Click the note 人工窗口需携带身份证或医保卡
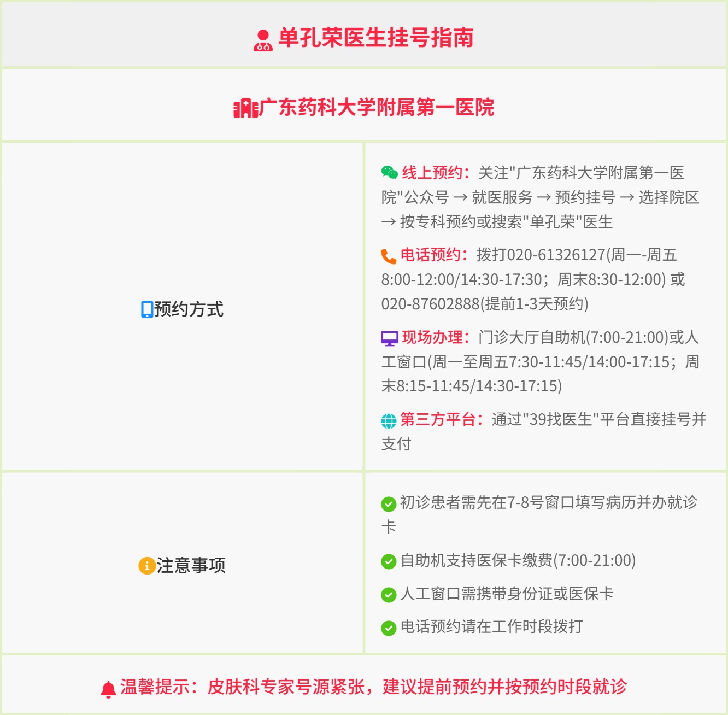Viewport: 728px width, 715px height. (x=507, y=594)
